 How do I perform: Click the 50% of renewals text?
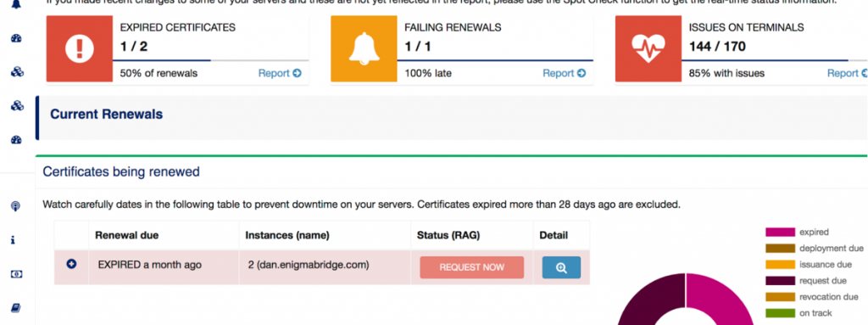click(159, 73)
